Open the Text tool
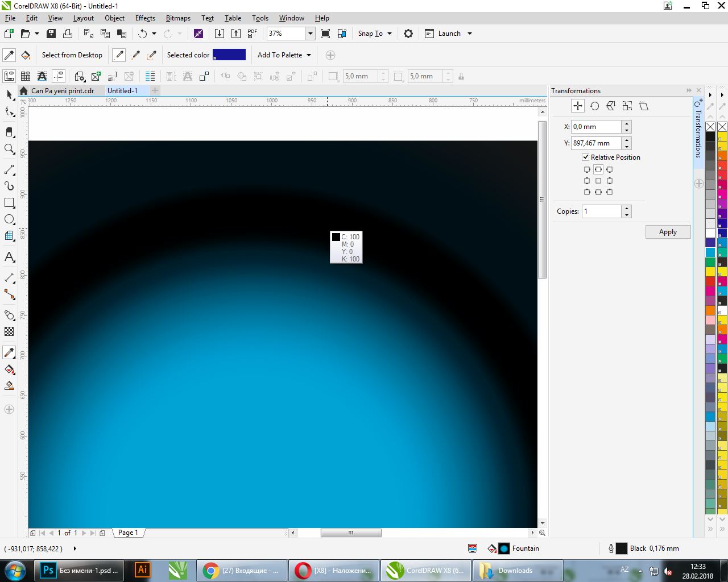Viewport: 728px width, 582px height. tap(9, 257)
